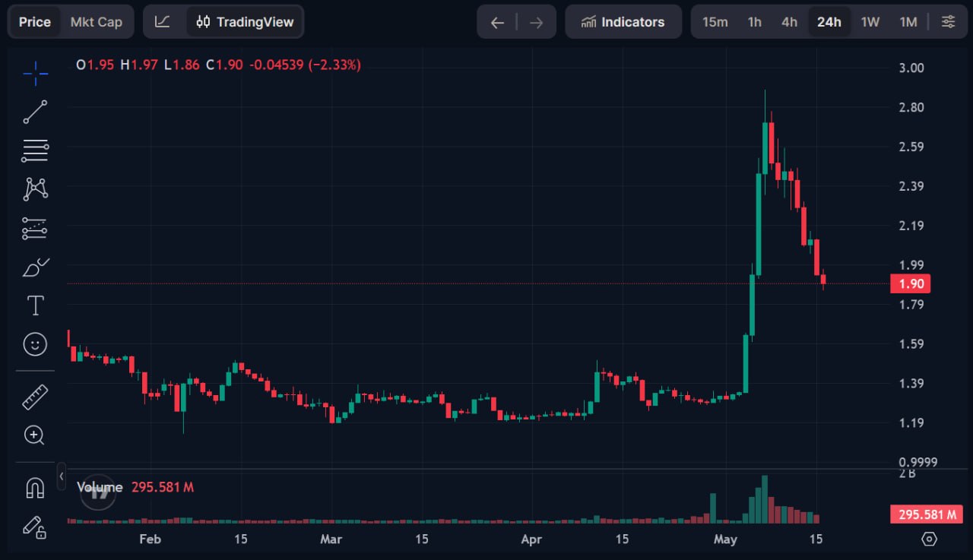Select the crosshair cursor tool

pos(35,73)
